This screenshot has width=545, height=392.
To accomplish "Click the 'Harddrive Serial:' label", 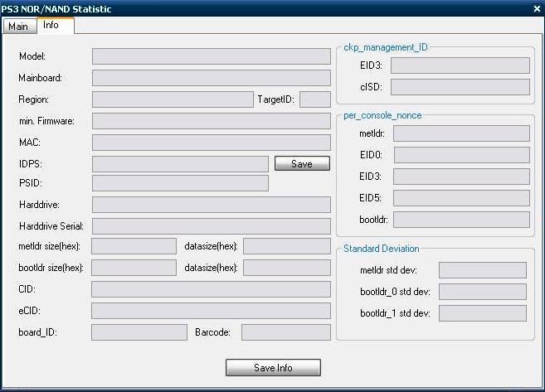I will 51,226.
